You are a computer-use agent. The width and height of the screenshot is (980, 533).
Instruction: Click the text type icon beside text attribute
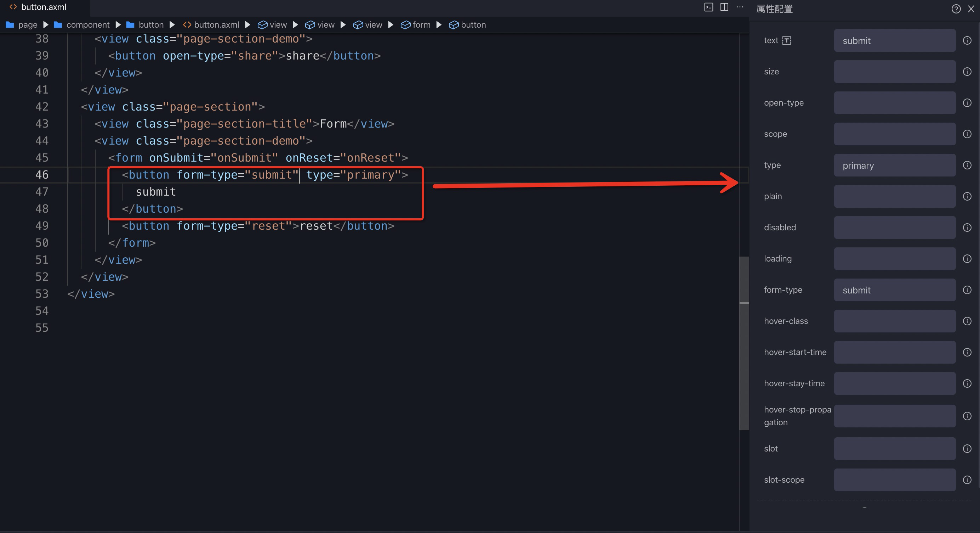tap(787, 40)
